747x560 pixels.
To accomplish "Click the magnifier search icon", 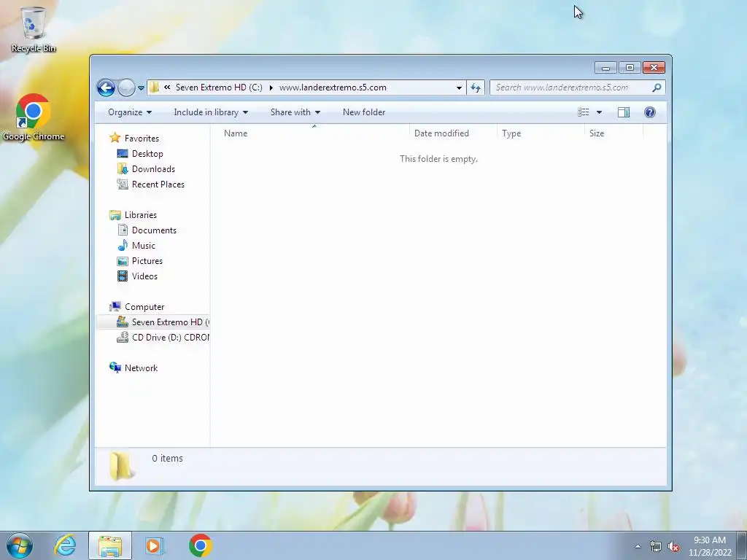I will 657,87.
